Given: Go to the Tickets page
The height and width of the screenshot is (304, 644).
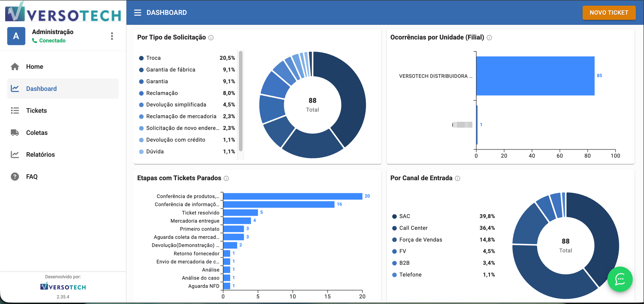Looking at the screenshot, I should pyautogui.click(x=63, y=111).
